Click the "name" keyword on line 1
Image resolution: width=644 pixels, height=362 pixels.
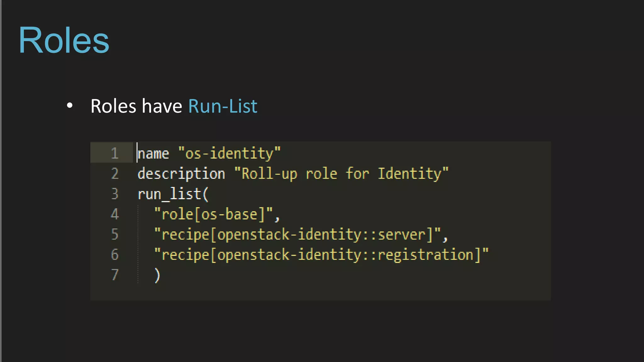pos(153,154)
